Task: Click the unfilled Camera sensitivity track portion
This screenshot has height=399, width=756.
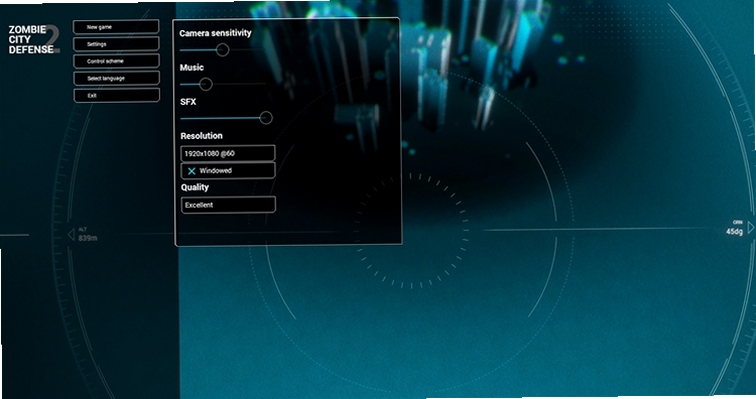Action: [x=247, y=50]
